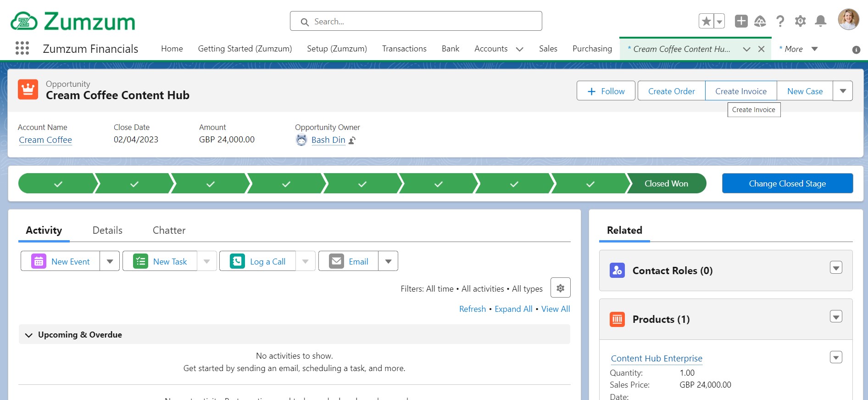This screenshot has width=868, height=400.
Task: Click the Contact Roles icon
Action: click(x=617, y=270)
